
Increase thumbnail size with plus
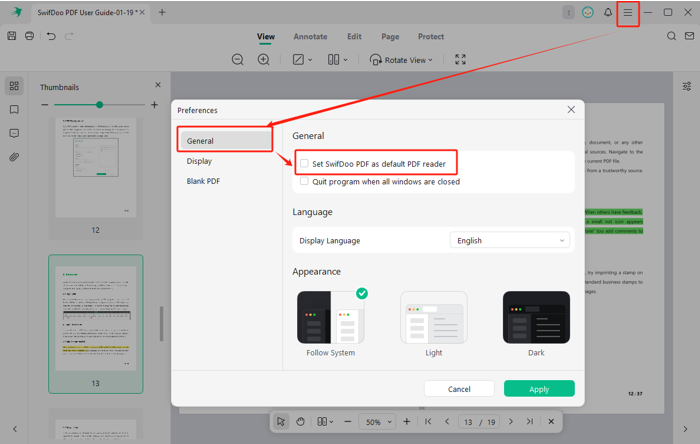[154, 105]
